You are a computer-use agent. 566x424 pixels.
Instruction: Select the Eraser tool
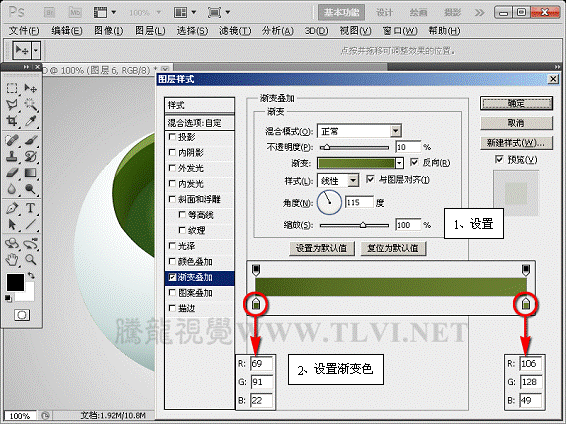click(12, 172)
